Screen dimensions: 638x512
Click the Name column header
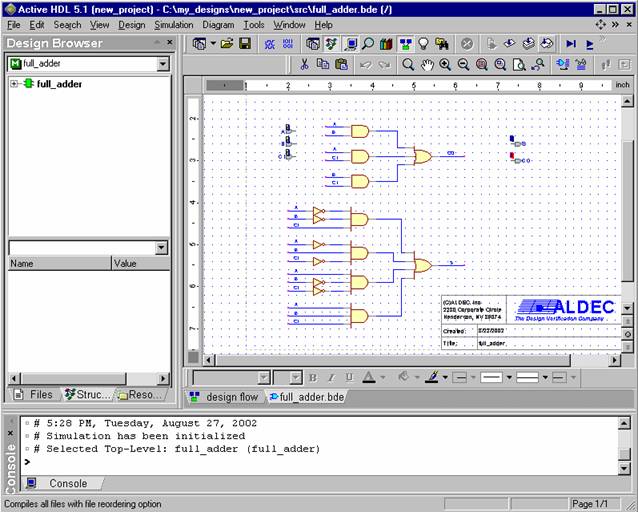[x=59, y=263]
